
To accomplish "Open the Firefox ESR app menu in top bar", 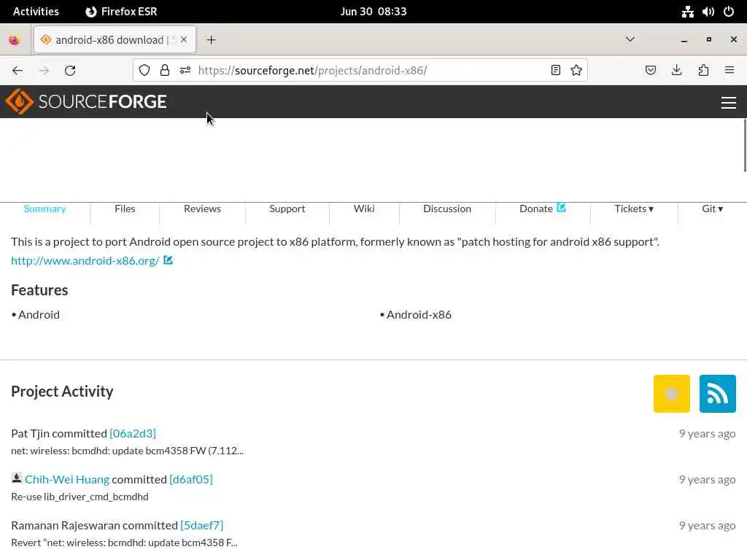I will tap(121, 12).
